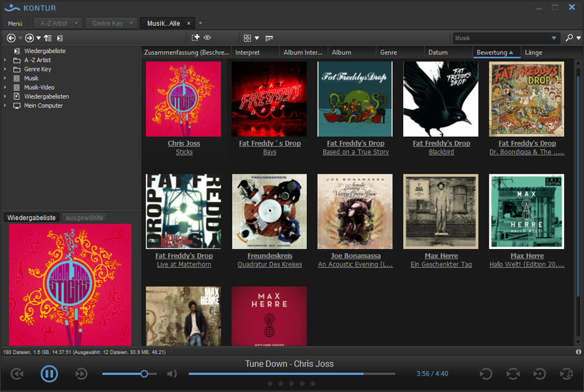Go up one level in tree
Screen dimensions: 584x392
point(48,38)
